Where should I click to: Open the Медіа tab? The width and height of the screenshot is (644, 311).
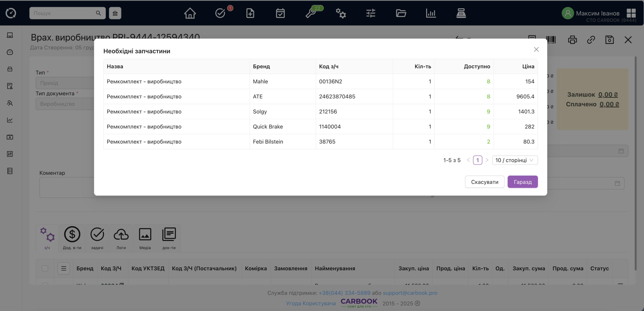[145, 238]
